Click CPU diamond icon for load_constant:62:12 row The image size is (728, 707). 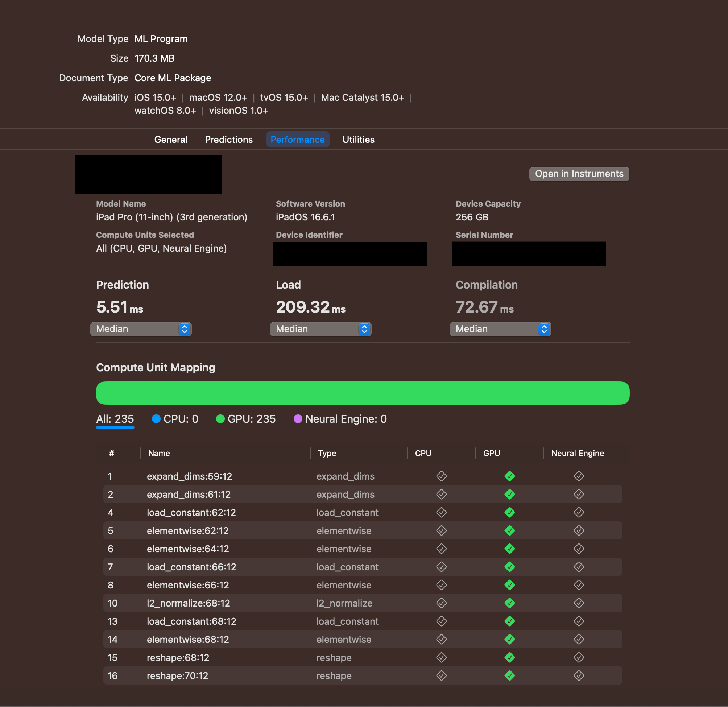441,513
